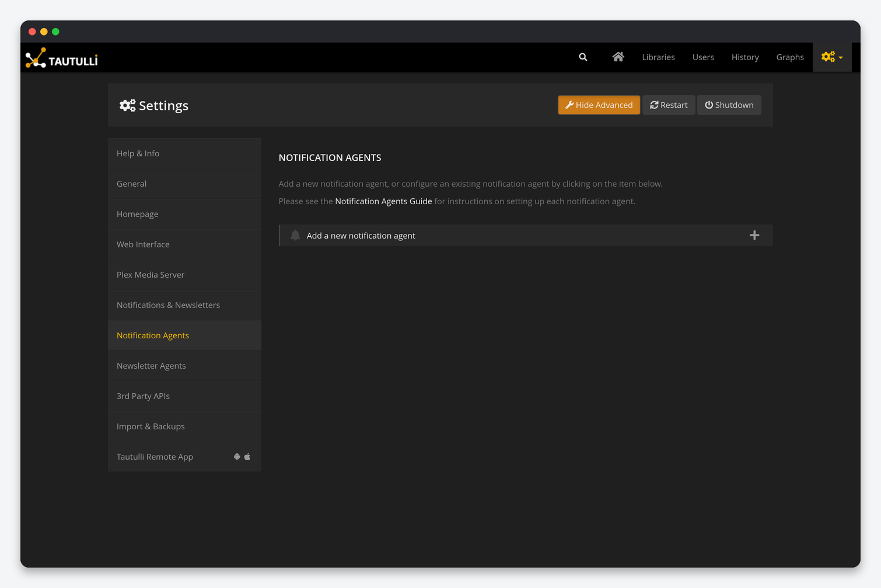Open Help & Info settings
This screenshot has width=881, height=588.
coord(184,153)
